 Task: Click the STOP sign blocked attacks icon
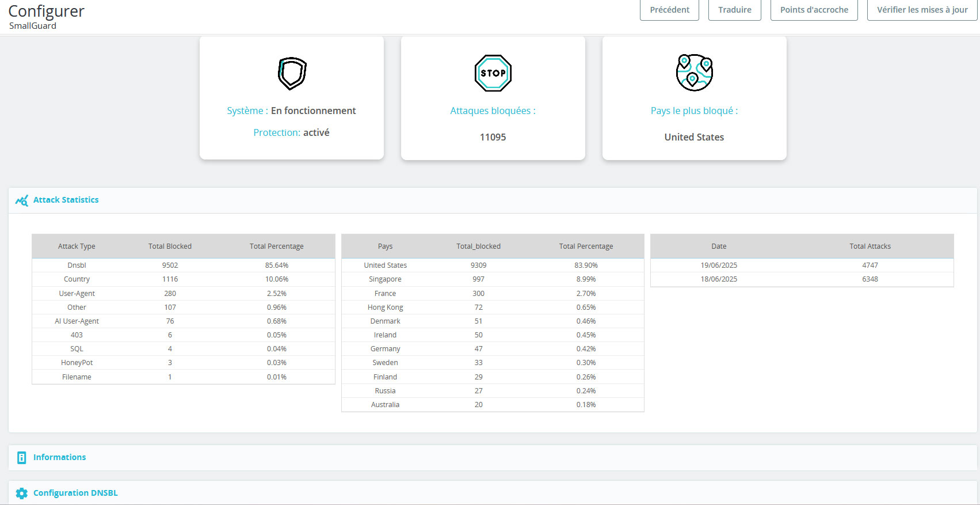[493, 73]
